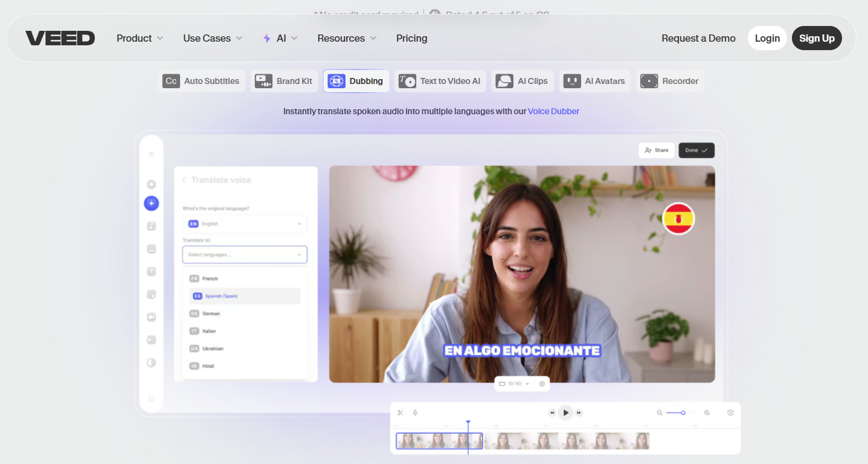
Task: Switch to the AI Clips tab
Action: coord(522,81)
